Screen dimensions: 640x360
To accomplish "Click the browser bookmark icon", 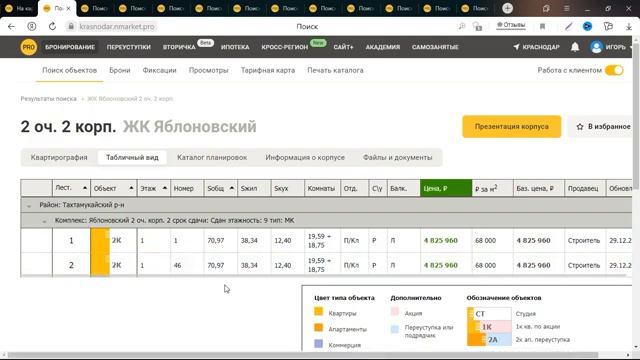I will pos(542,27).
